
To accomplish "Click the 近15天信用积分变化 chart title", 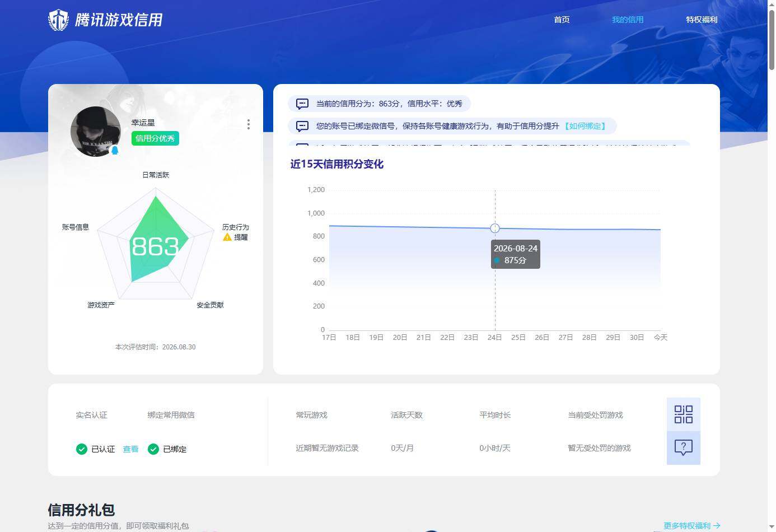I will tap(337, 164).
